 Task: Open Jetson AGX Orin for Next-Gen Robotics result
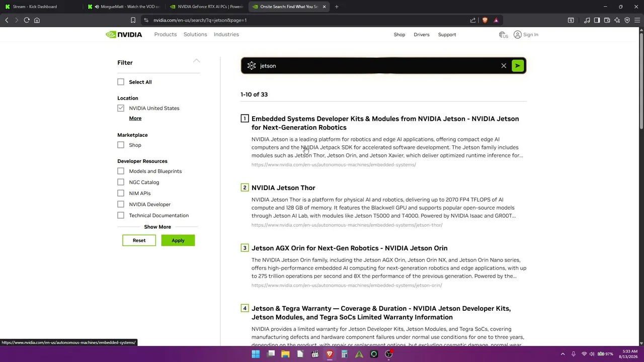349,248
